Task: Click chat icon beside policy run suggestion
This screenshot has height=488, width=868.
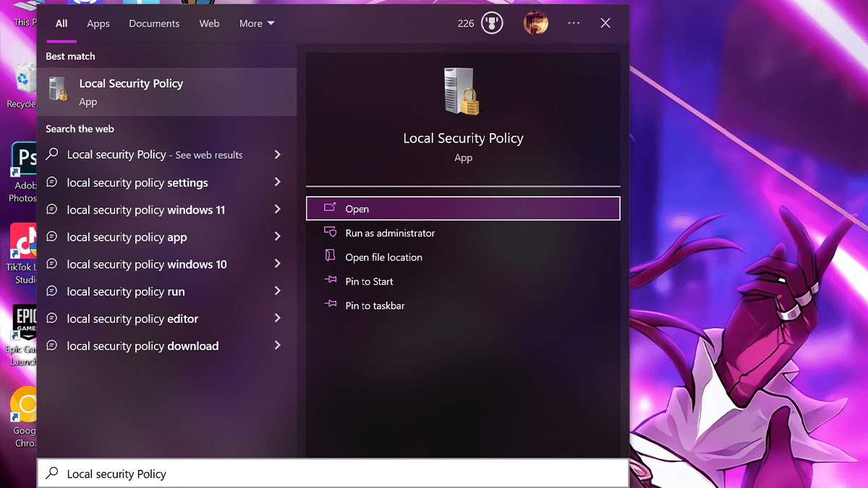Action: click(x=52, y=291)
